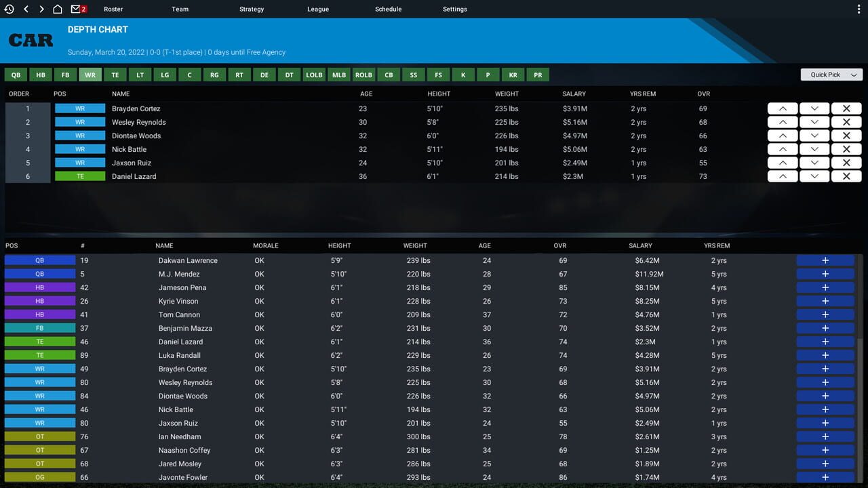Open the home screen icon
The image size is (868, 488).
(58, 9)
